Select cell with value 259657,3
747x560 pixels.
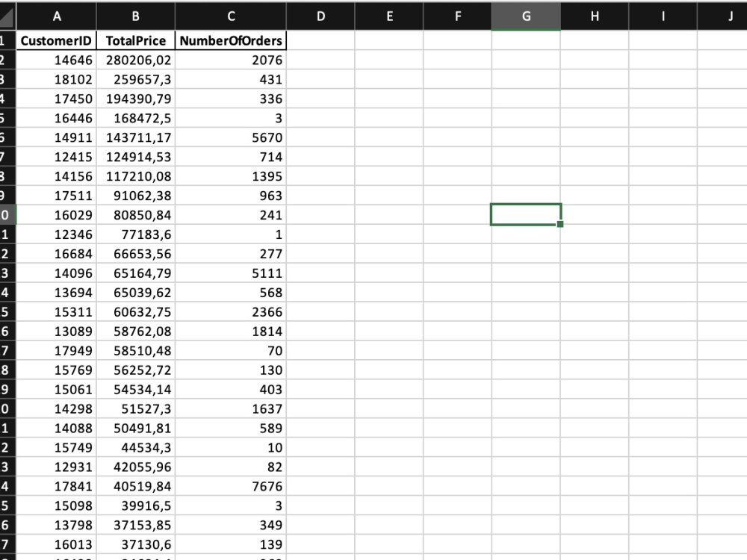click(136, 80)
